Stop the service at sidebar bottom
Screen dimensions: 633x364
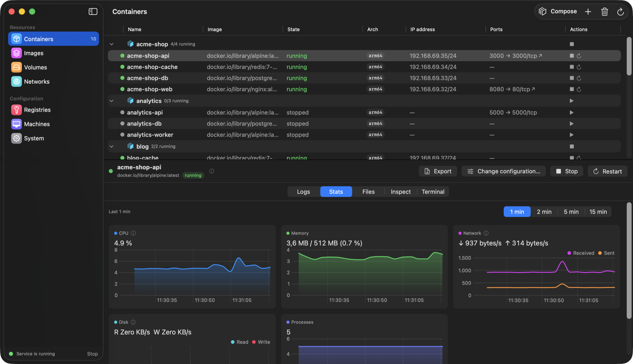(x=92, y=354)
